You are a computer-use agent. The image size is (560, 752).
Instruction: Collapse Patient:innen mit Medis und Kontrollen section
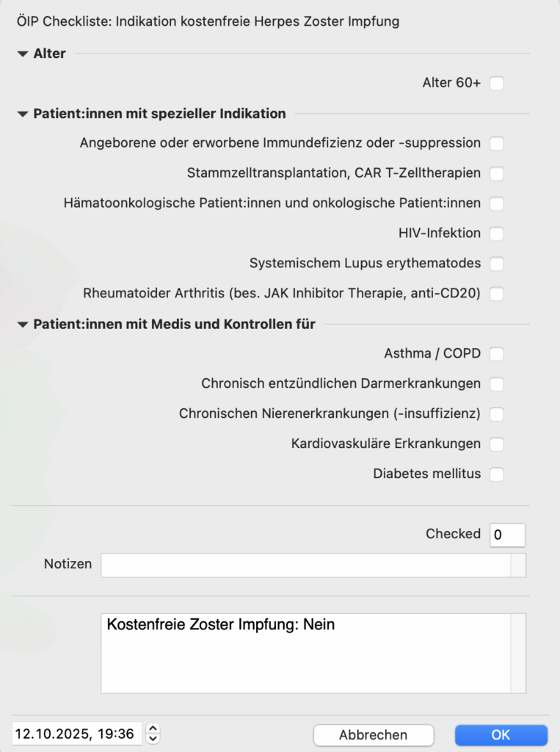pyautogui.click(x=23, y=324)
